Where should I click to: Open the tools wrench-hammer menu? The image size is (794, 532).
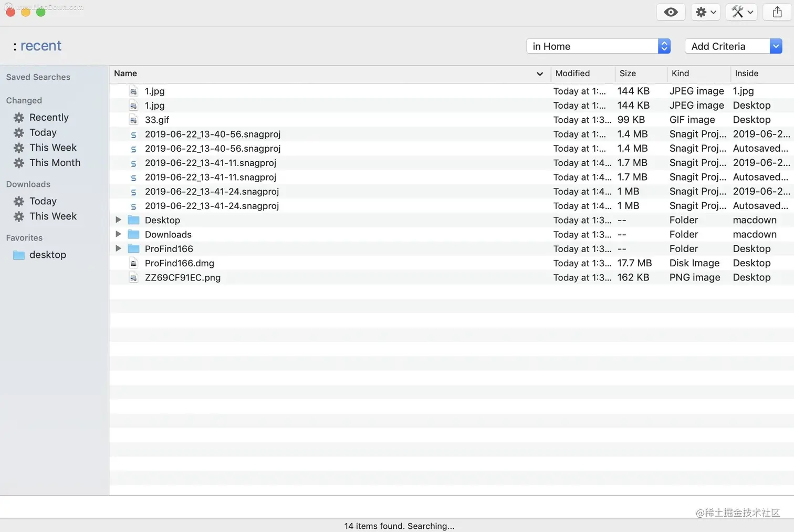point(741,12)
